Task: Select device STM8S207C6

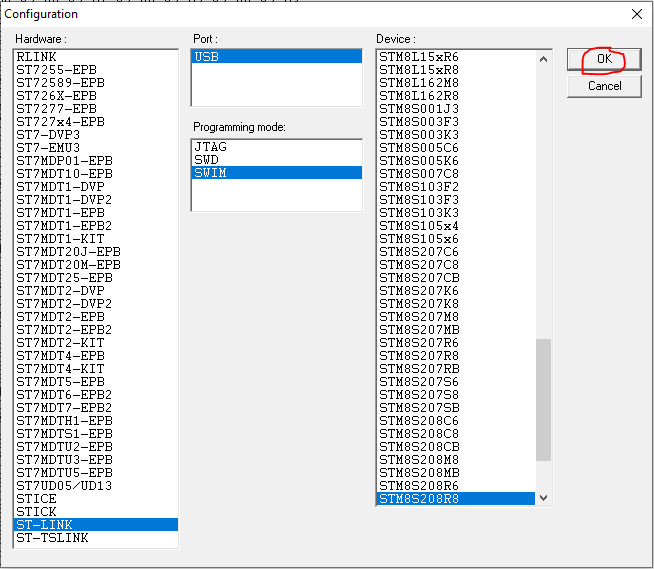Action: [x=456, y=252]
